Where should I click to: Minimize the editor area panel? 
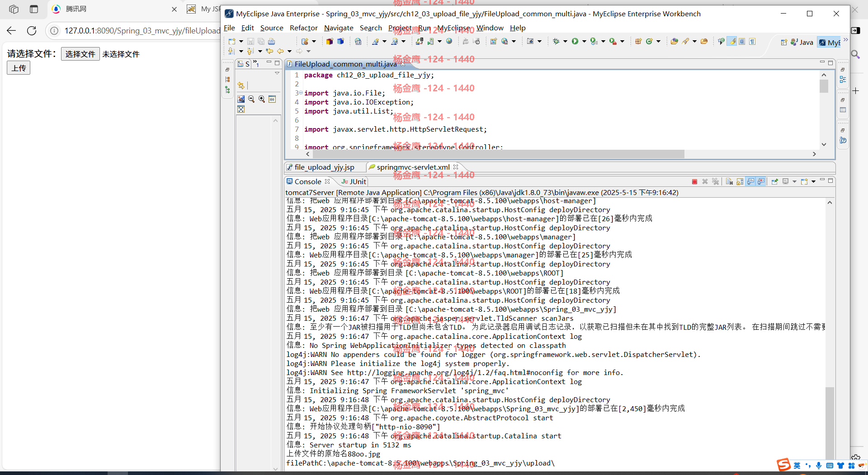pos(822,62)
